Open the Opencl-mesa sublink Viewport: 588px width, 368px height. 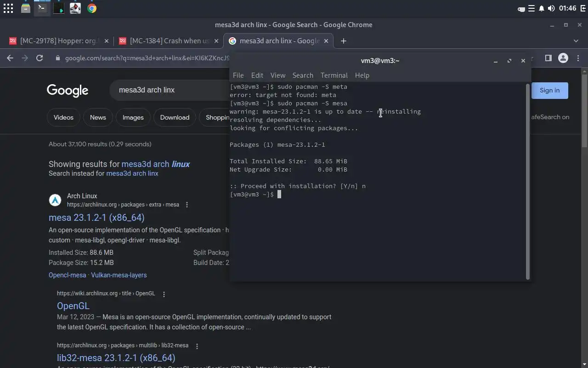click(68, 275)
